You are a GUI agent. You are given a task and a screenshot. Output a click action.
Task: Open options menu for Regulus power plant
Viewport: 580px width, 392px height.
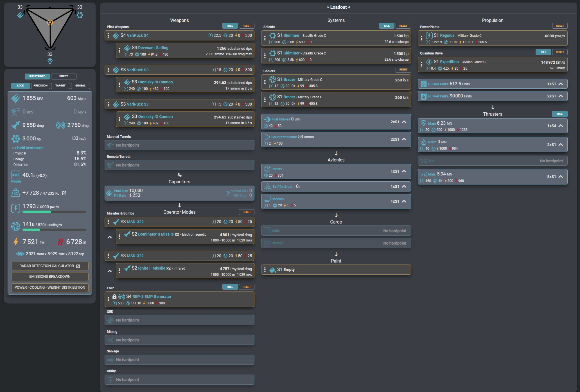421,38
